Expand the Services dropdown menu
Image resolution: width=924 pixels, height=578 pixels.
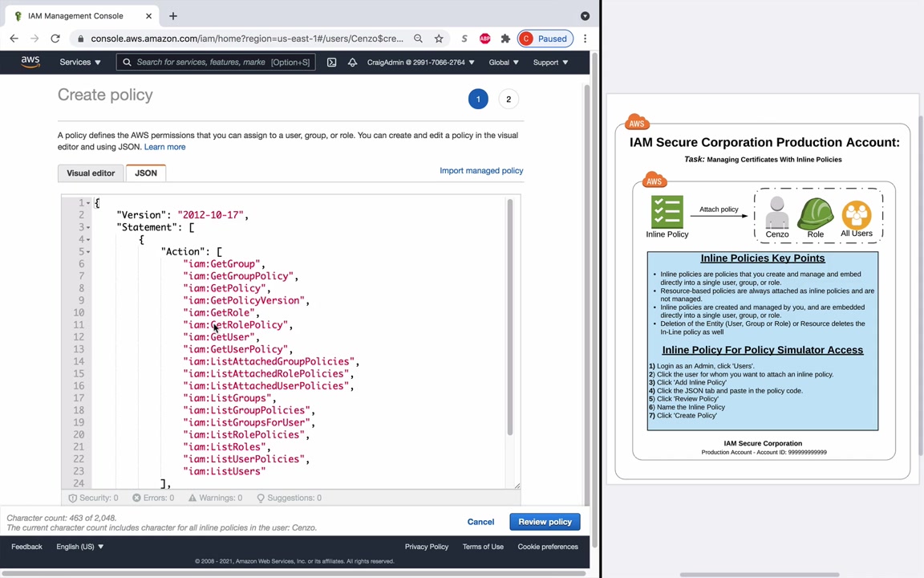point(79,62)
